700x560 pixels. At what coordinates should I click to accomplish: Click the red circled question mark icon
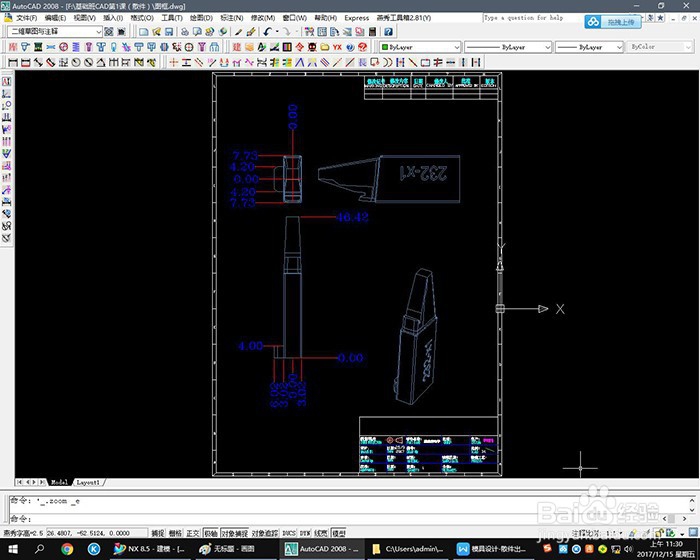362,47
